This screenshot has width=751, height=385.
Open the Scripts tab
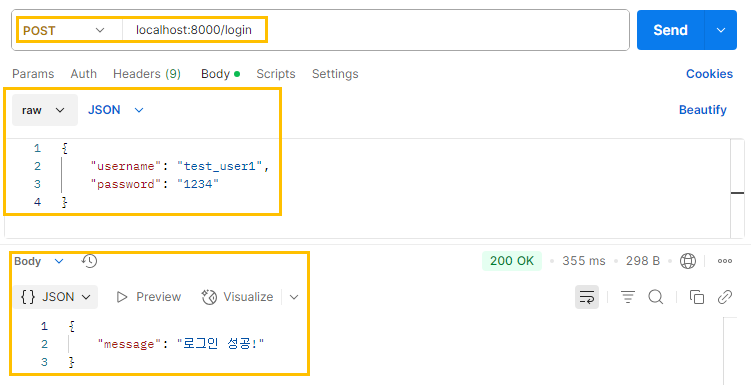(x=275, y=74)
